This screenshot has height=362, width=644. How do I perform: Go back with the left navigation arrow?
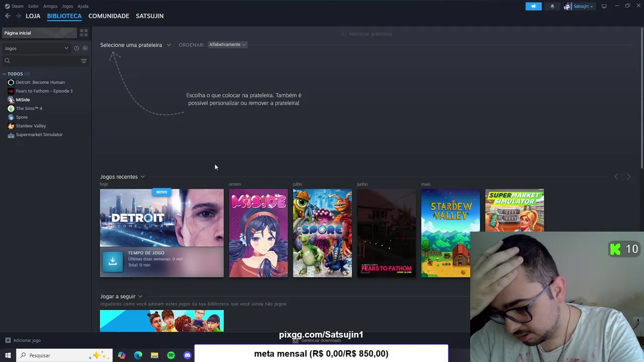8,16
